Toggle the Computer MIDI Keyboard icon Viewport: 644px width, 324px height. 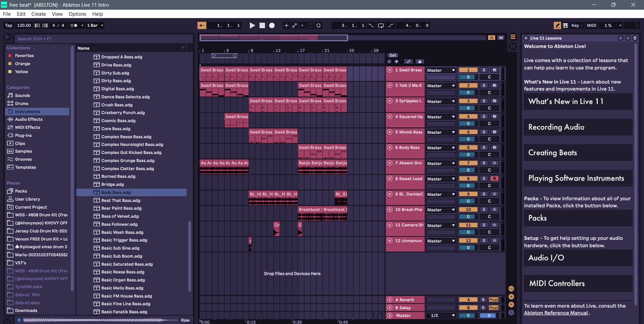click(x=566, y=25)
